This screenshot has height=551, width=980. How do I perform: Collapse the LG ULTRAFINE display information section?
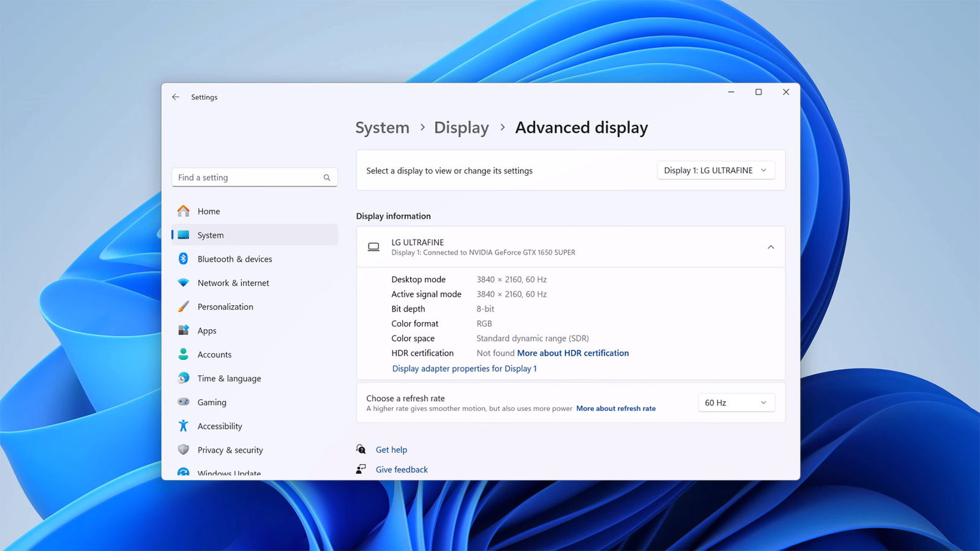tap(770, 247)
